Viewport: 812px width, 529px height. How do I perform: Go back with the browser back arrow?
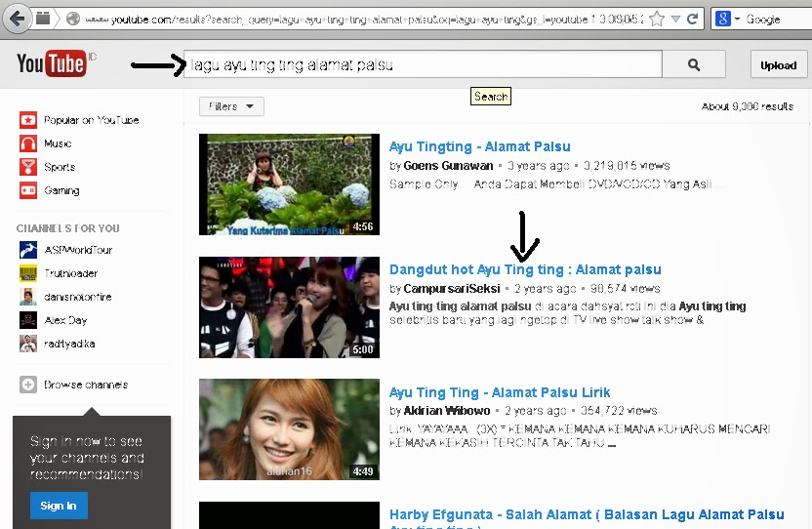(x=18, y=20)
